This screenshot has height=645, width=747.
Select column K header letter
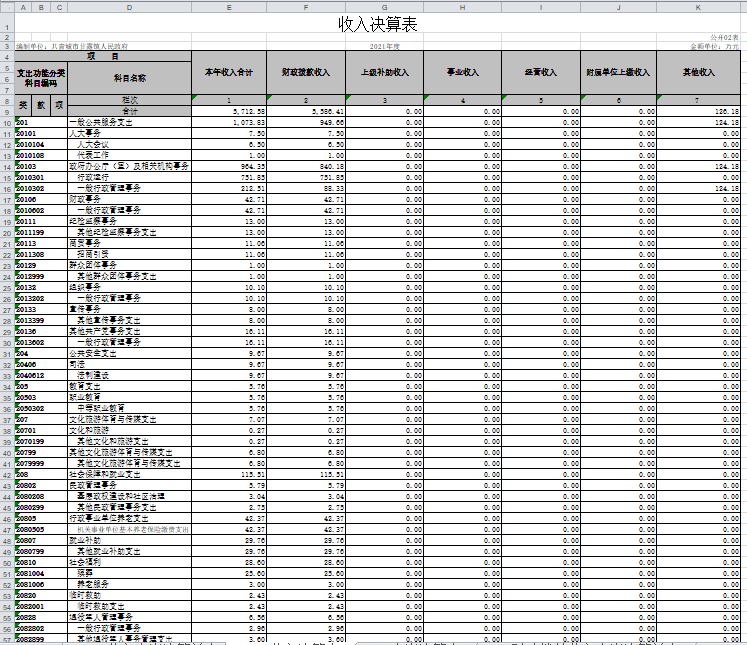[698, 8]
